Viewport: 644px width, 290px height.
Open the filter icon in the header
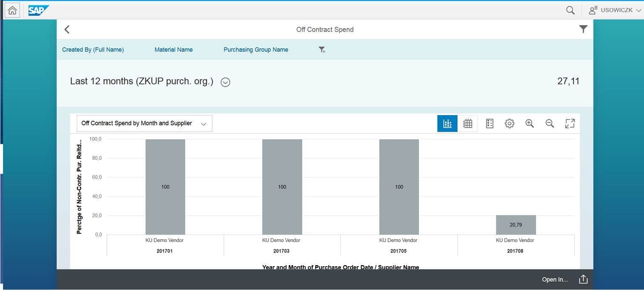[583, 29]
